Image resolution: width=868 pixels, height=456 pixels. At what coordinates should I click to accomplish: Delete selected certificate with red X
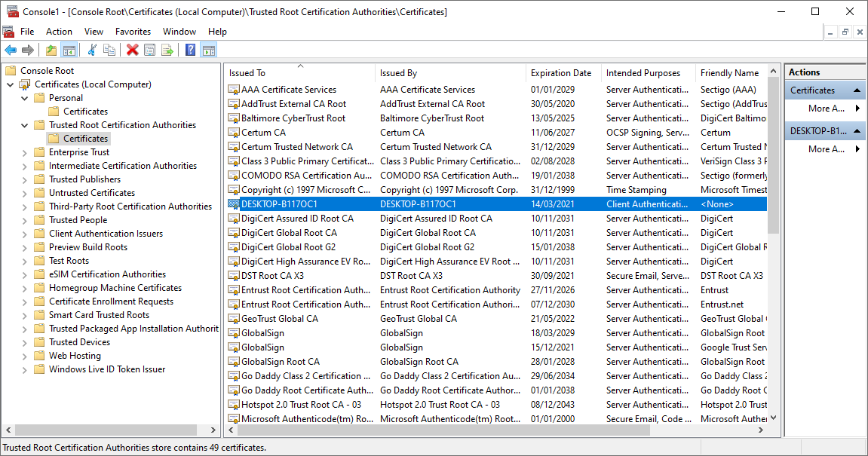132,50
